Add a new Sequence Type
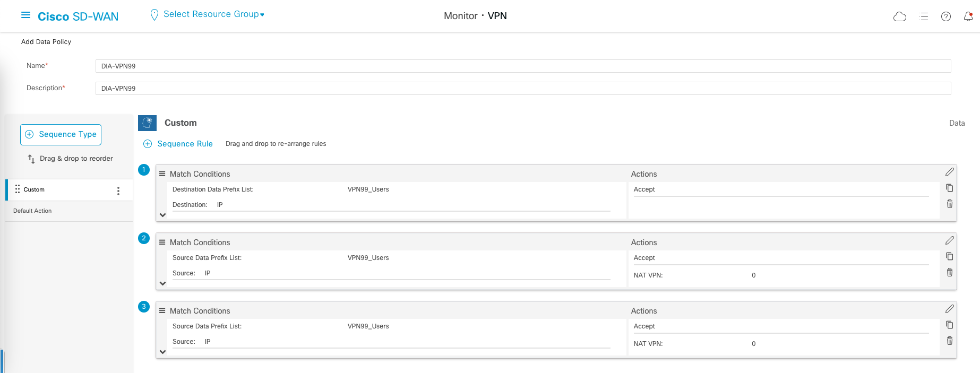The image size is (980, 373). (61, 135)
